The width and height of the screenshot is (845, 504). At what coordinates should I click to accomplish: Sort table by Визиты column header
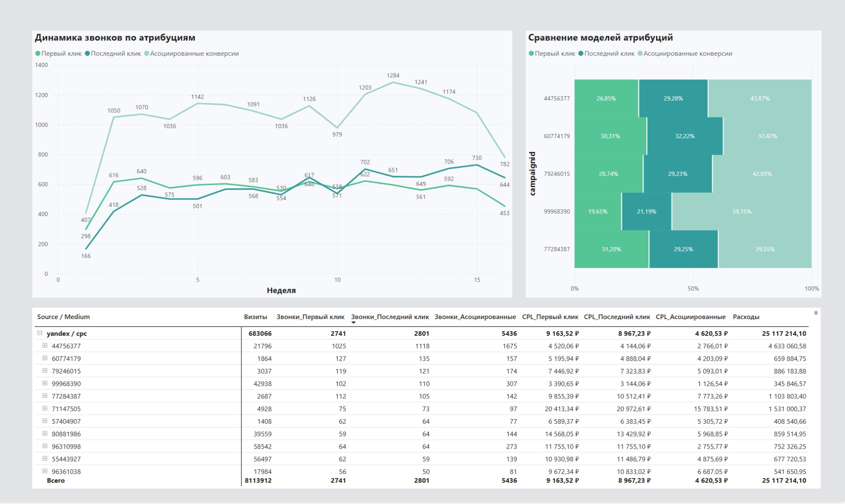(255, 317)
